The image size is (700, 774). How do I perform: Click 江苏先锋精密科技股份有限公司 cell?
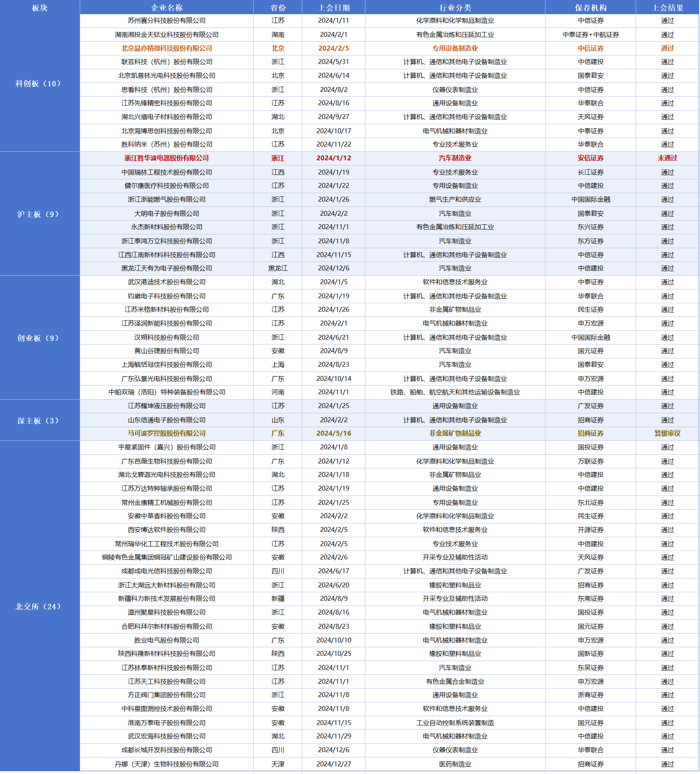(167, 103)
